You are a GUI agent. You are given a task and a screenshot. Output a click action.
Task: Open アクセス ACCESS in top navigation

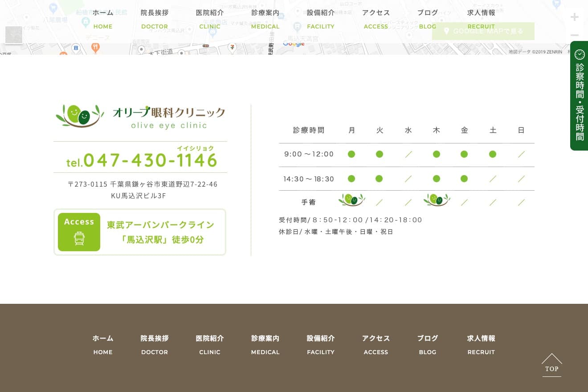pyautogui.click(x=376, y=19)
